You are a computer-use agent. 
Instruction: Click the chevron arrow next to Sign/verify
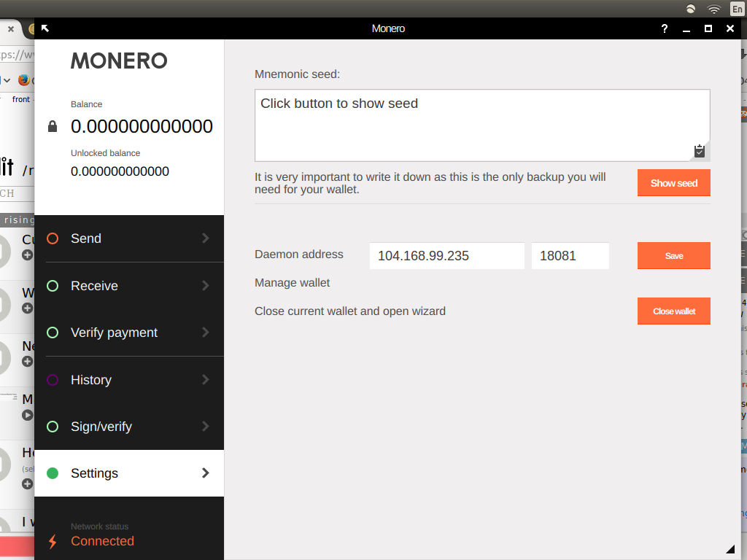205,426
